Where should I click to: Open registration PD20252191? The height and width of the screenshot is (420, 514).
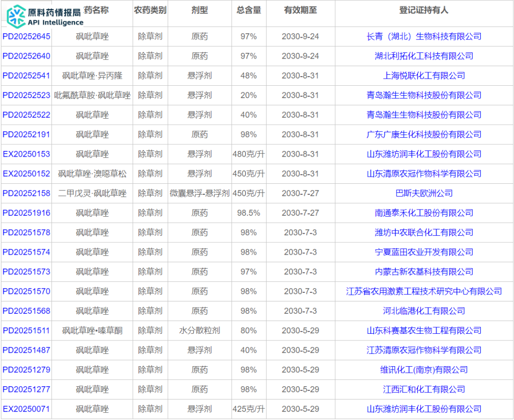26,134
